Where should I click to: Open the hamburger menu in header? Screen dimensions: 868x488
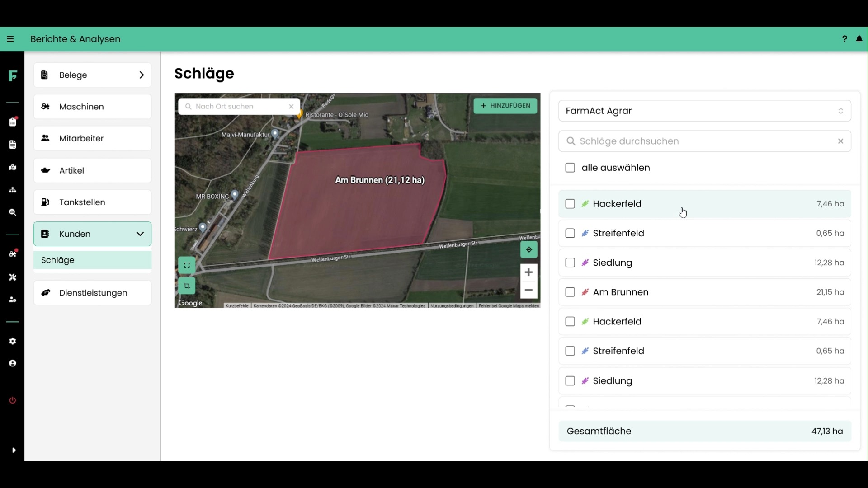pyautogui.click(x=10, y=39)
